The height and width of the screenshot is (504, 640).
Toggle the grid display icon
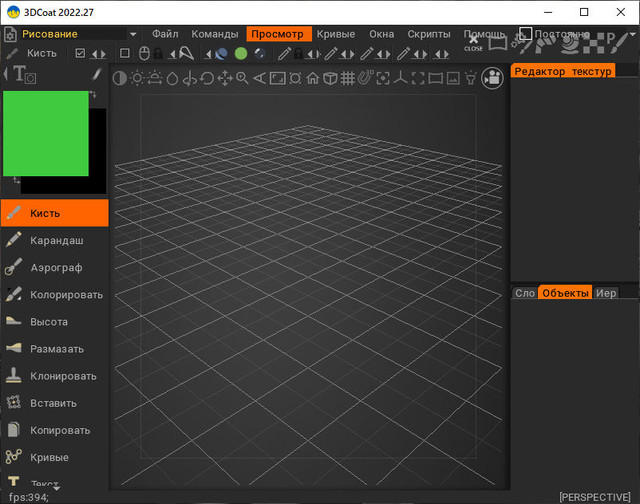coord(347,78)
